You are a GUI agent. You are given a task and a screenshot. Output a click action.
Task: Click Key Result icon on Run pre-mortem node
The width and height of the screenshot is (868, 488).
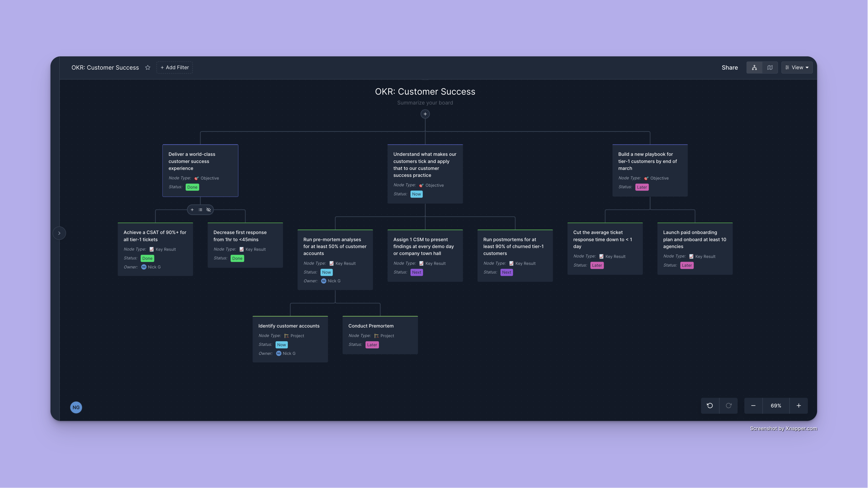coord(332,264)
